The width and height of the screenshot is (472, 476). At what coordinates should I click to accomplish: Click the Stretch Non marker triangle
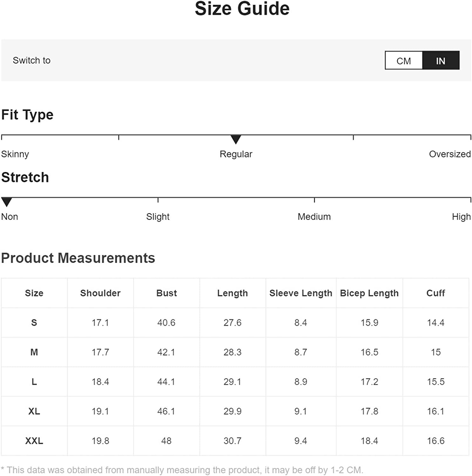[6, 202]
